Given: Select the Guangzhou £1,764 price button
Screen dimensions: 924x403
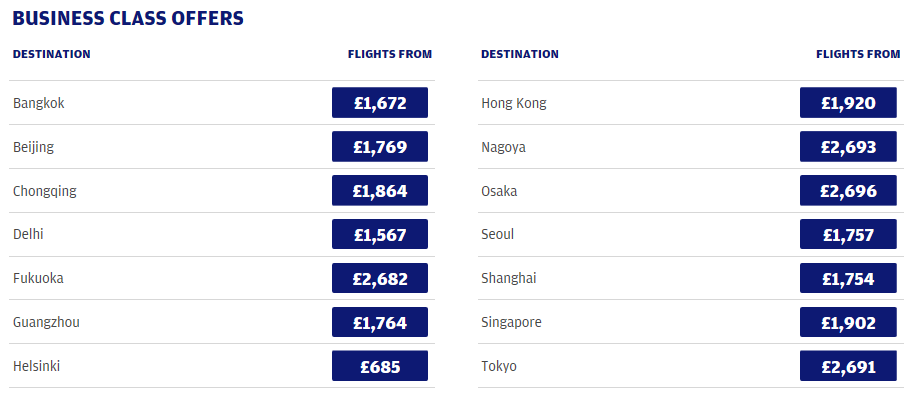Looking at the screenshot, I should click(380, 322).
